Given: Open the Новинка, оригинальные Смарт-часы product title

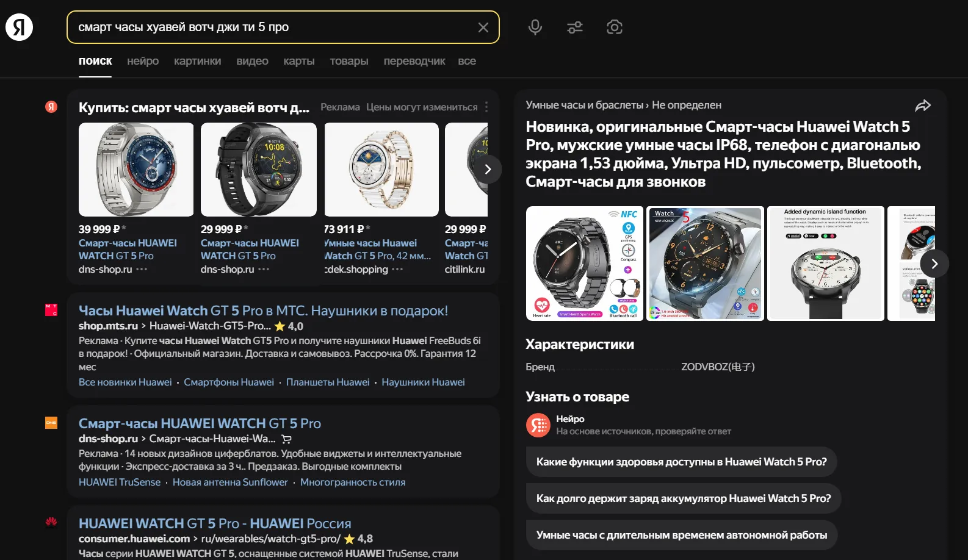Looking at the screenshot, I should coord(723,154).
